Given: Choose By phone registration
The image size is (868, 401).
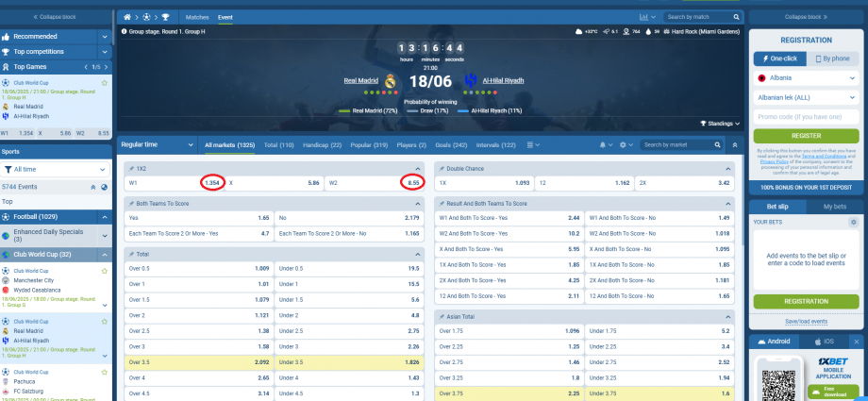Looking at the screenshot, I should pyautogui.click(x=832, y=58).
